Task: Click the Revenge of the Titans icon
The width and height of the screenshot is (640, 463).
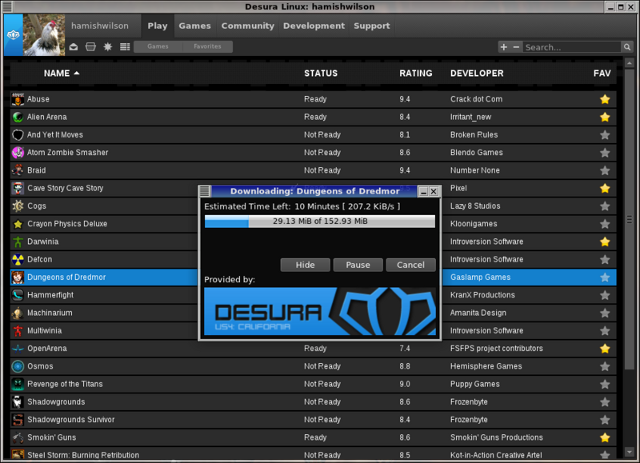Action: point(18,384)
